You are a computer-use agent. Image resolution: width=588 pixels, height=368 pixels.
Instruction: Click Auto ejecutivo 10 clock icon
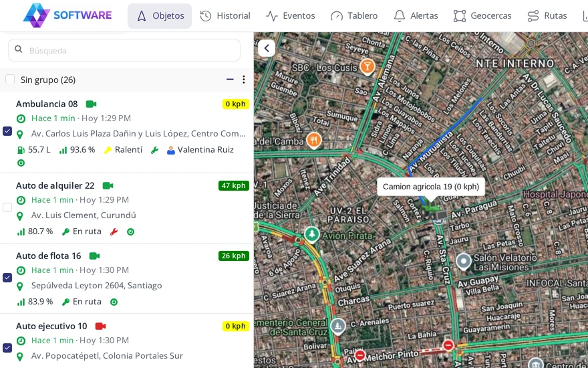click(x=21, y=341)
